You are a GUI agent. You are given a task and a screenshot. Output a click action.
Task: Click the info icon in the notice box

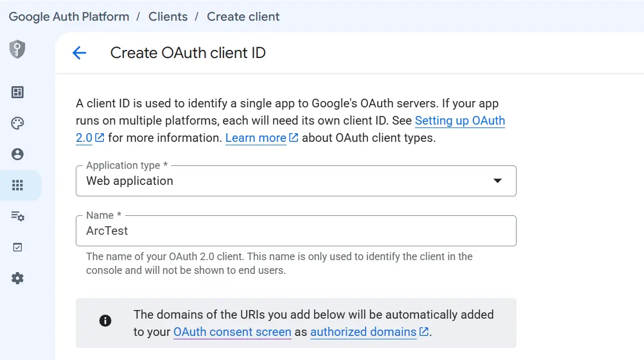tap(105, 320)
